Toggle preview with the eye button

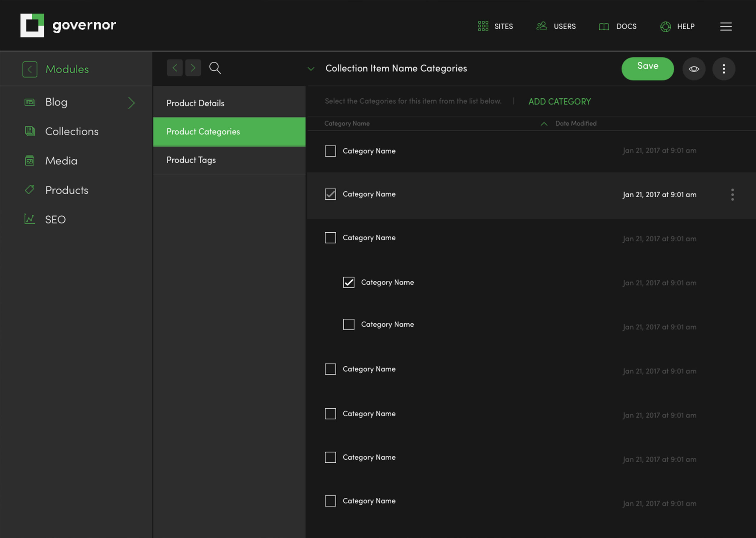[x=694, y=69]
